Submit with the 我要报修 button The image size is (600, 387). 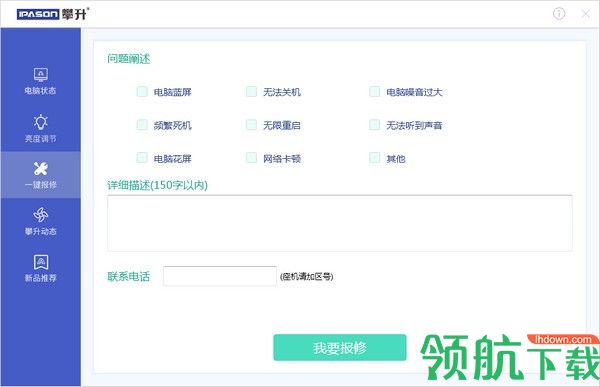[x=340, y=348]
